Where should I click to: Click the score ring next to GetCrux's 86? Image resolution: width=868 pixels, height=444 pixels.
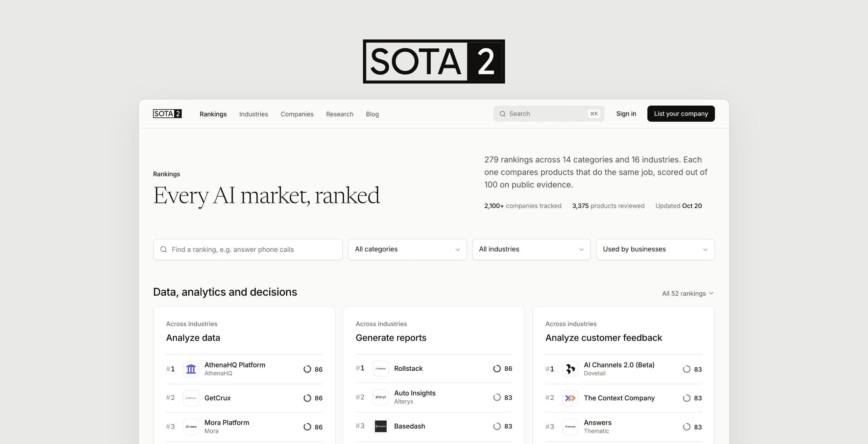(x=307, y=398)
